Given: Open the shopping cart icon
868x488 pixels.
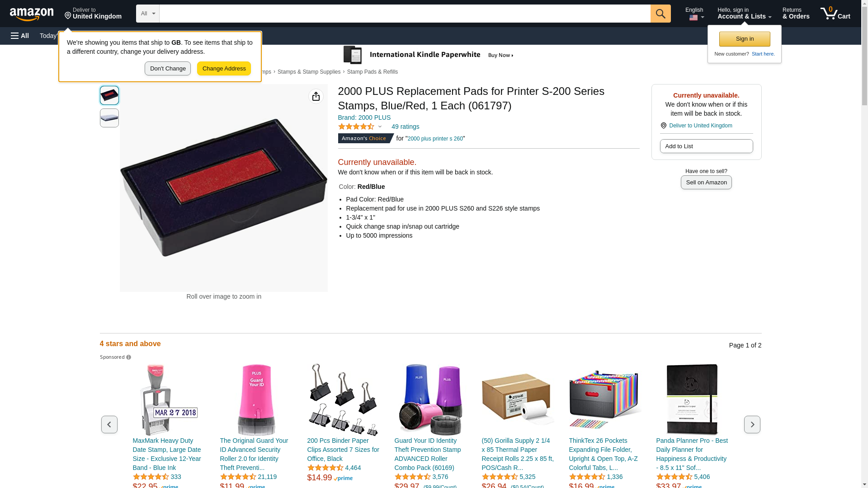Looking at the screenshot, I should pos(835,14).
